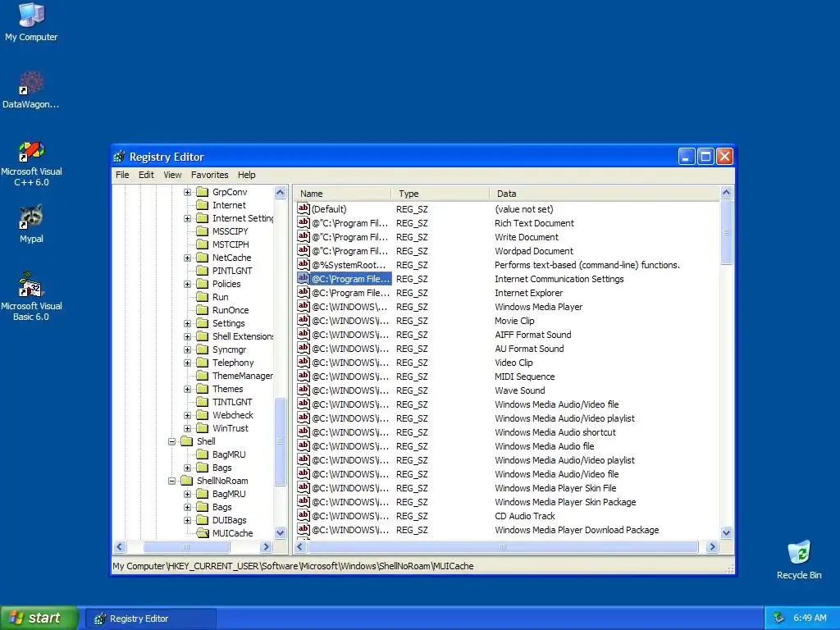
Task: Click the Registry Editor taskbar button
Action: pyautogui.click(x=152, y=619)
